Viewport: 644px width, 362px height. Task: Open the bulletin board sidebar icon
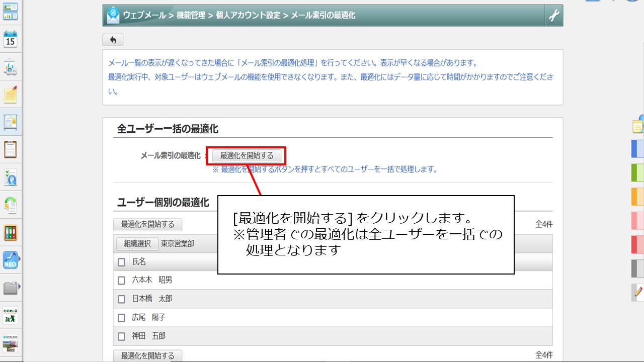tap(11, 122)
